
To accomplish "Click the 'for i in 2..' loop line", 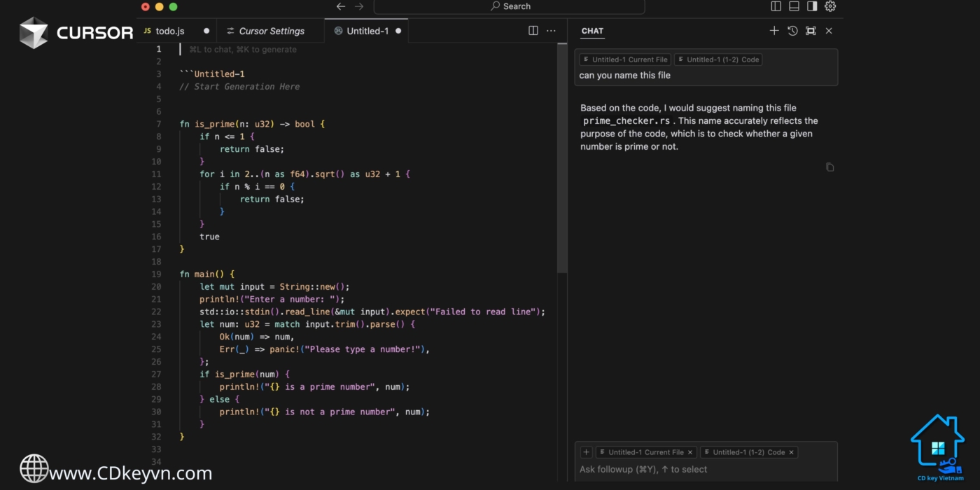I will (304, 174).
